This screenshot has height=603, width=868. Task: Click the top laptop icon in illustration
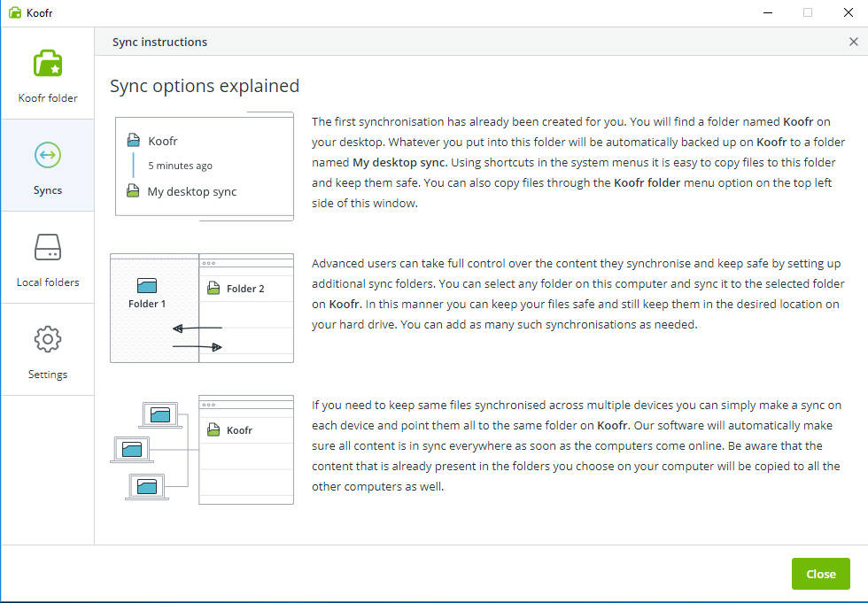coord(160,415)
